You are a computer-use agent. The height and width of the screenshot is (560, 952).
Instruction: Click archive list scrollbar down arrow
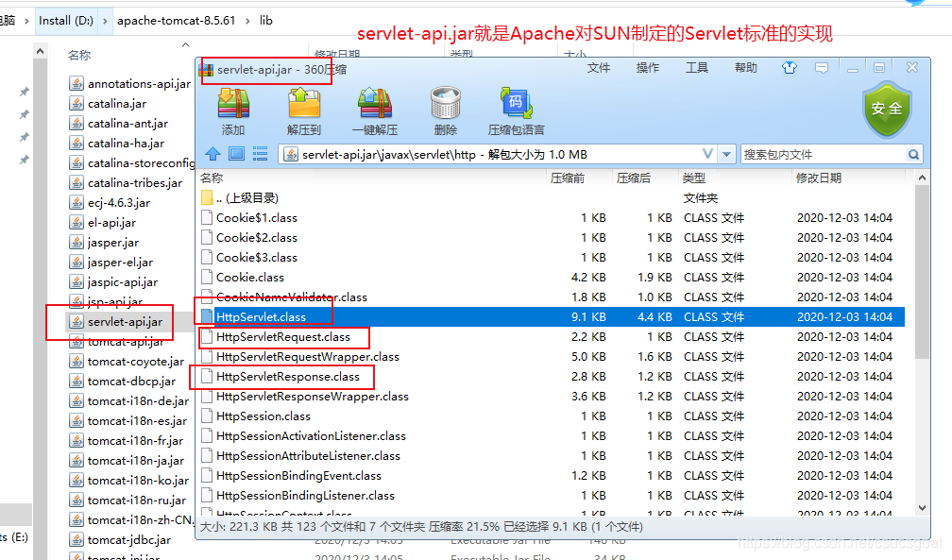click(x=922, y=508)
